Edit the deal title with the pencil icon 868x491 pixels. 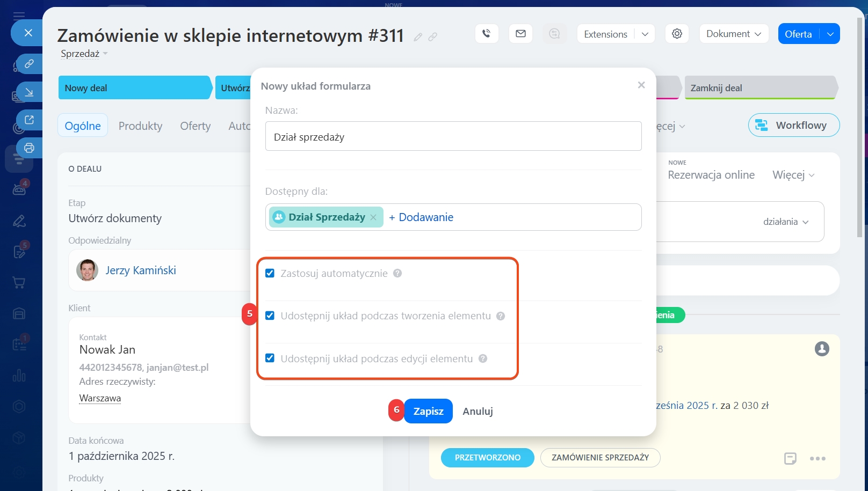click(418, 36)
